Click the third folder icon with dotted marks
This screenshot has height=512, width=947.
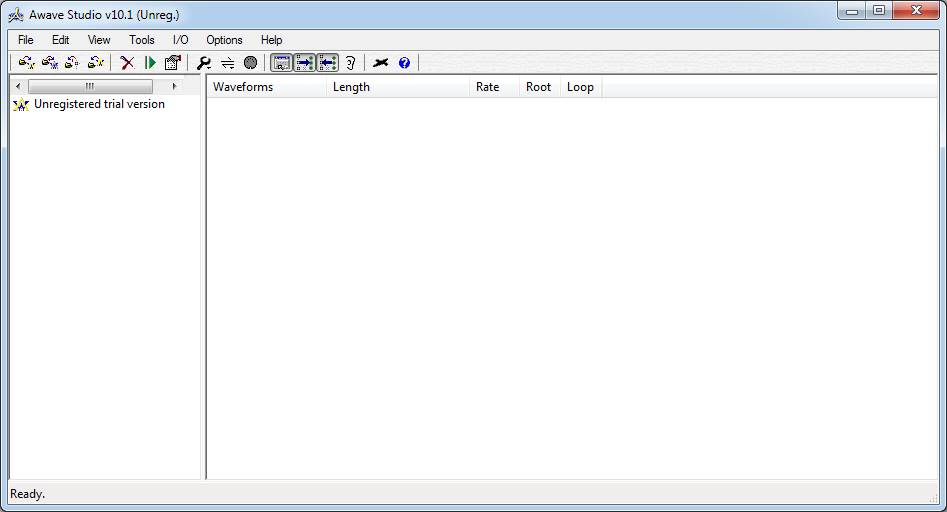pos(72,62)
